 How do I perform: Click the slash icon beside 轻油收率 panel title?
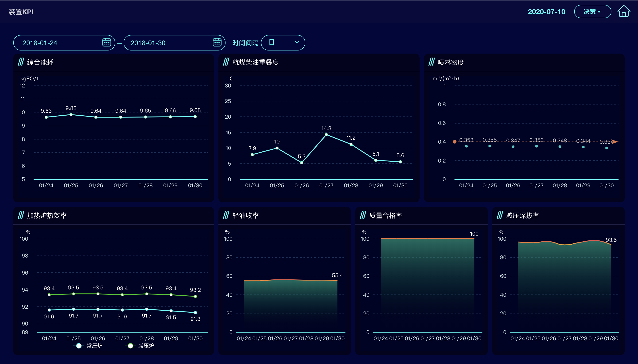click(x=226, y=215)
